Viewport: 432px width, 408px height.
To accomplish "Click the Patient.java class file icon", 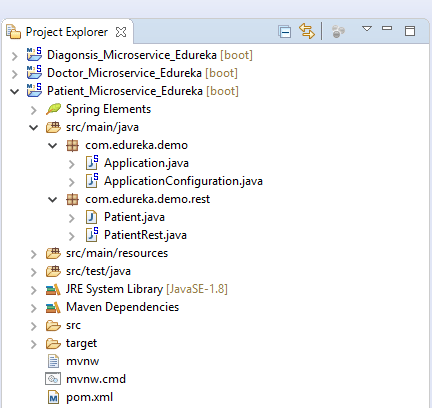I will [x=91, y=217].
